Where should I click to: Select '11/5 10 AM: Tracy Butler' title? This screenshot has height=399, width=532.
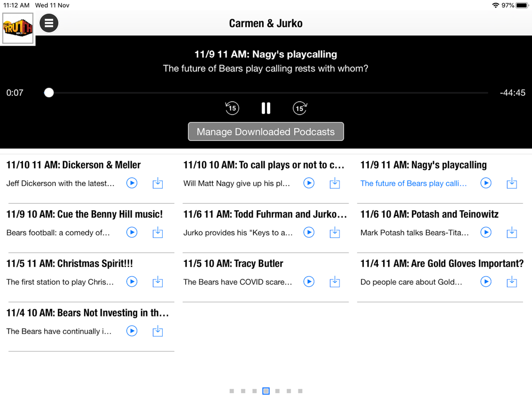[x=233, y=263]
